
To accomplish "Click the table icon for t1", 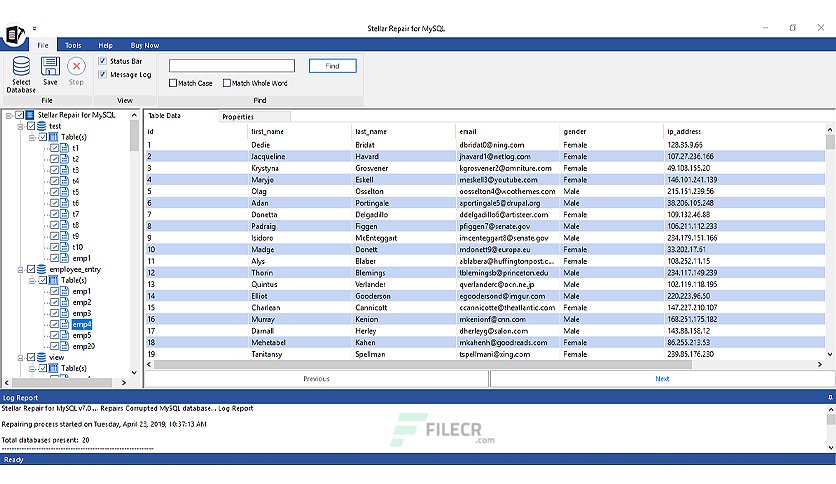I will tap(65, 148).
